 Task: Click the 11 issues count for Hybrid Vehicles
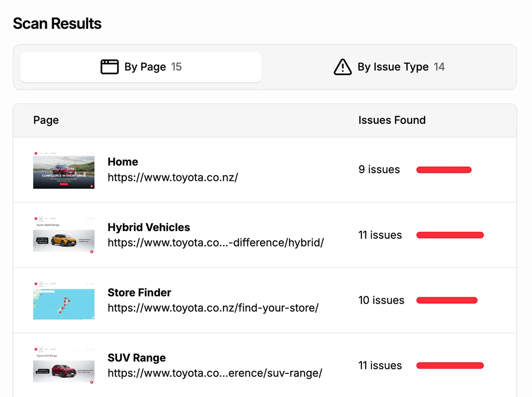pos(380,235)
